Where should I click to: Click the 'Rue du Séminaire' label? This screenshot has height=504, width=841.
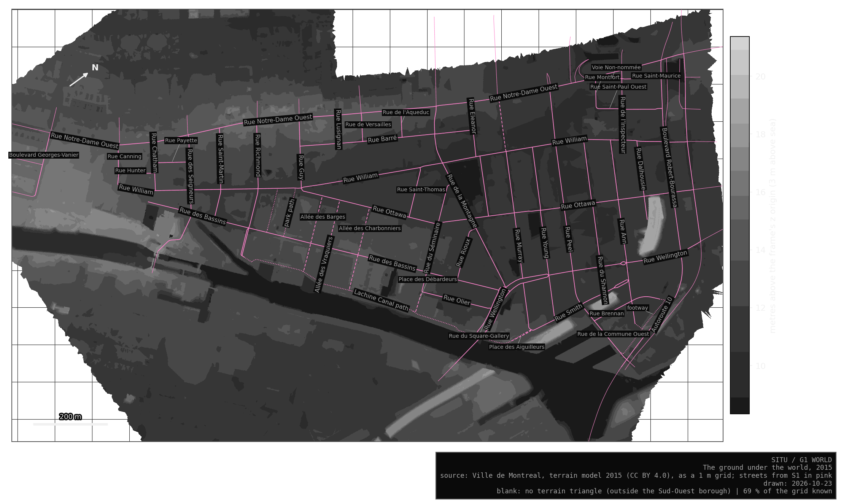tap(432, 248)
